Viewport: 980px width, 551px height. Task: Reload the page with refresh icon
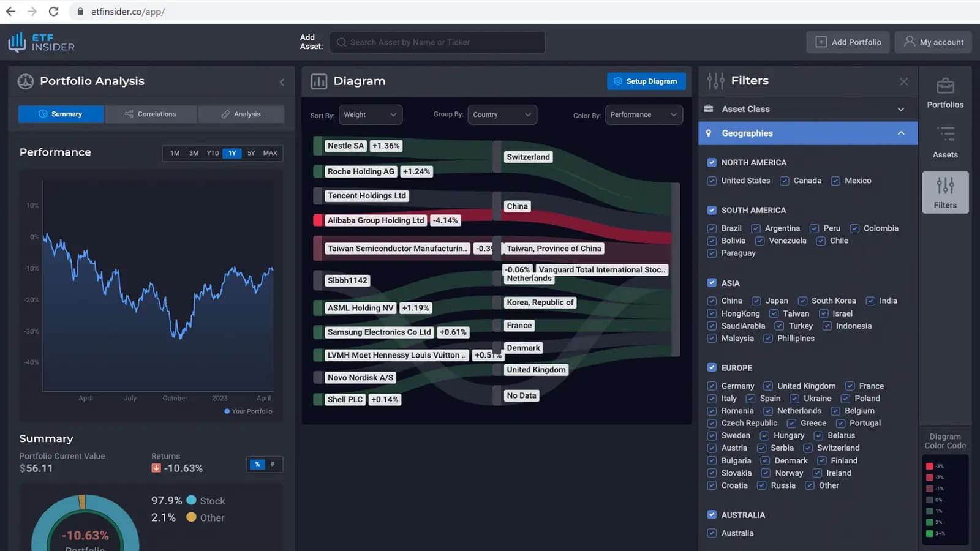pos(53,11)
